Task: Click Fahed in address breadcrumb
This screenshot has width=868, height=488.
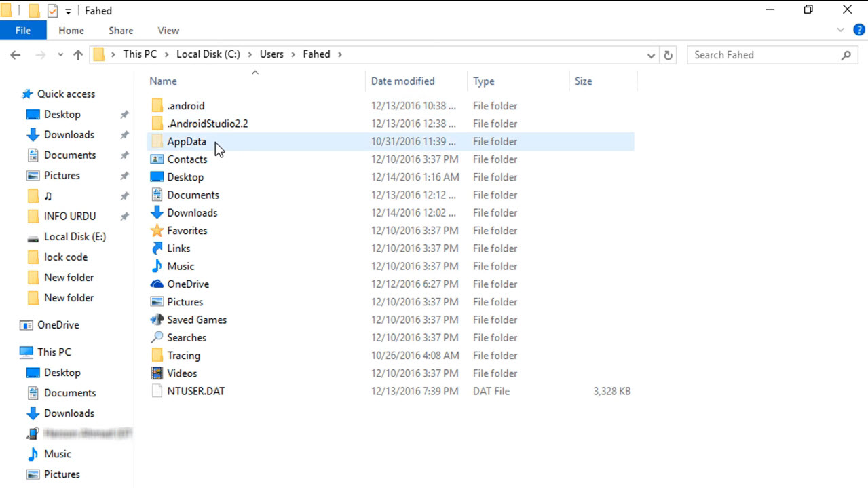Action: tap(316, 54)
